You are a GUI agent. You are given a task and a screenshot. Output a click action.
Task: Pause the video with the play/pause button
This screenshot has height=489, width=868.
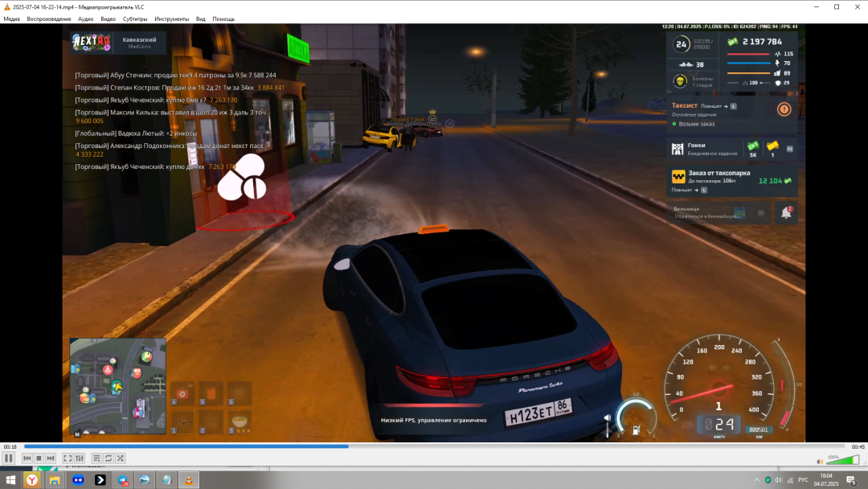point(8,458)
